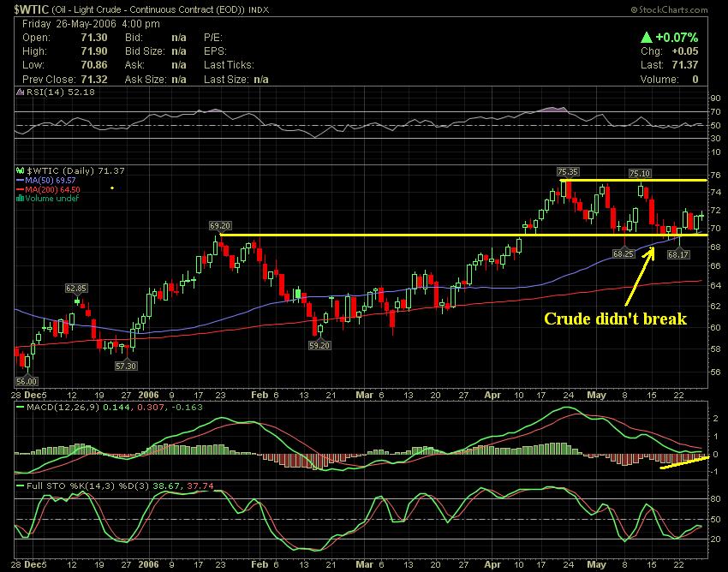Image resolution: width=728 pixels, height=572 pixels.
Task: Select the $WTIC ticker symbol title
Action: click(x=31, y=9)
